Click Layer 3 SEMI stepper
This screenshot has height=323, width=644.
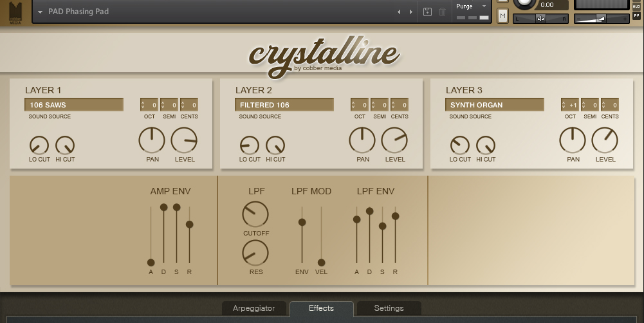(590, 105)
